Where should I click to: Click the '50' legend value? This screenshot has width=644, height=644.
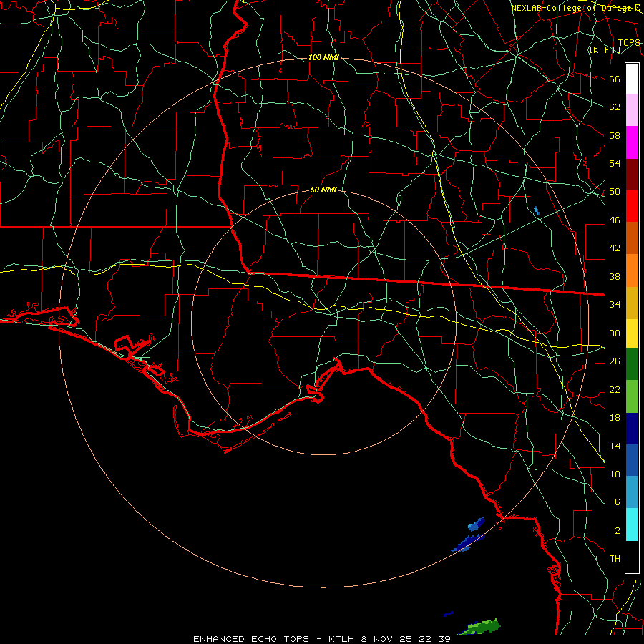pos(615,192)
